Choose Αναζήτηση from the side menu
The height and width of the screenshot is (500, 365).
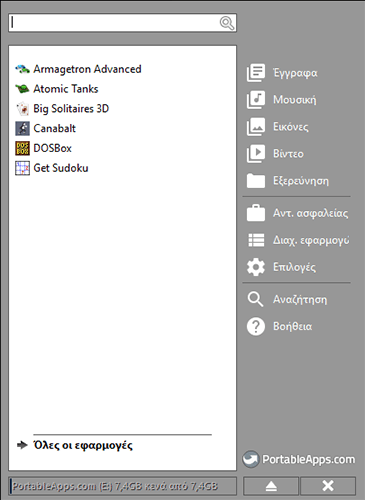[300, 299]
